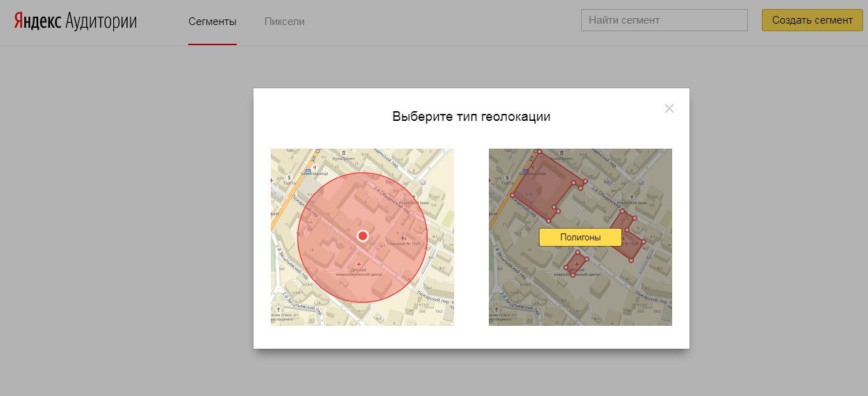Close the geolocation type dialog
This screenshot has height=396, width=868.
click(669, 108)
